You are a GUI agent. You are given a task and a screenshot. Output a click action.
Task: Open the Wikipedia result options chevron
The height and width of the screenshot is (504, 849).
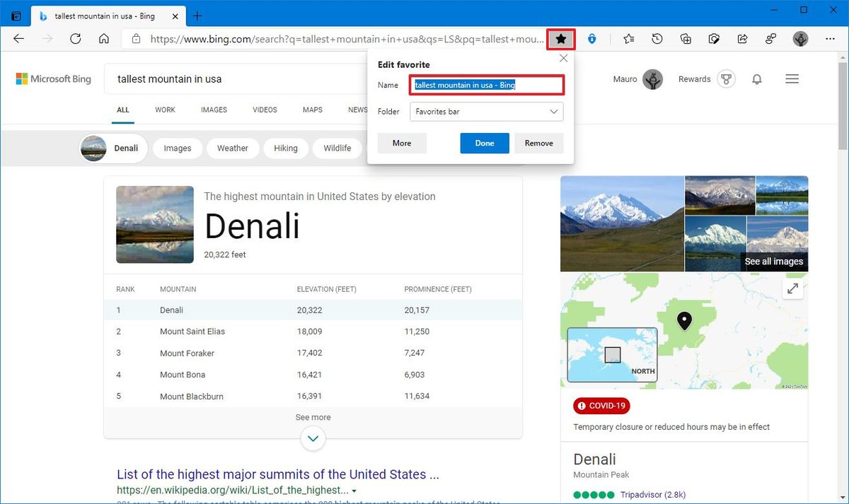click(x=355, y=489)
